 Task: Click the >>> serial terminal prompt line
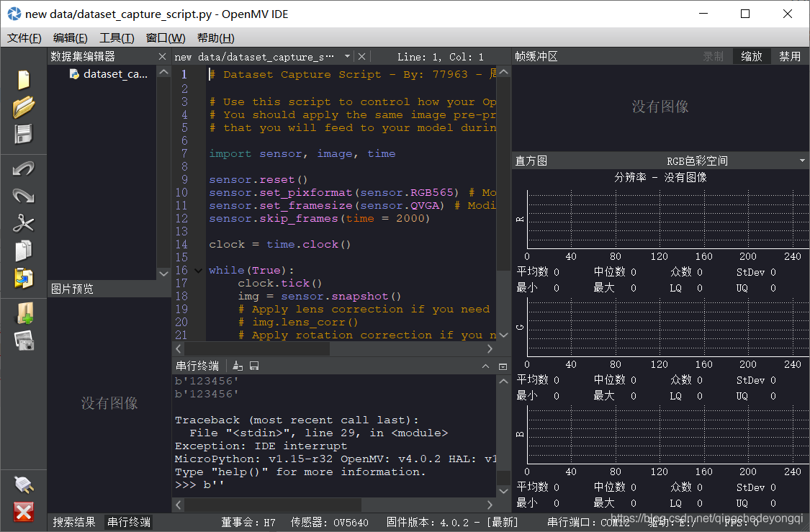click(x=199, y=485)
